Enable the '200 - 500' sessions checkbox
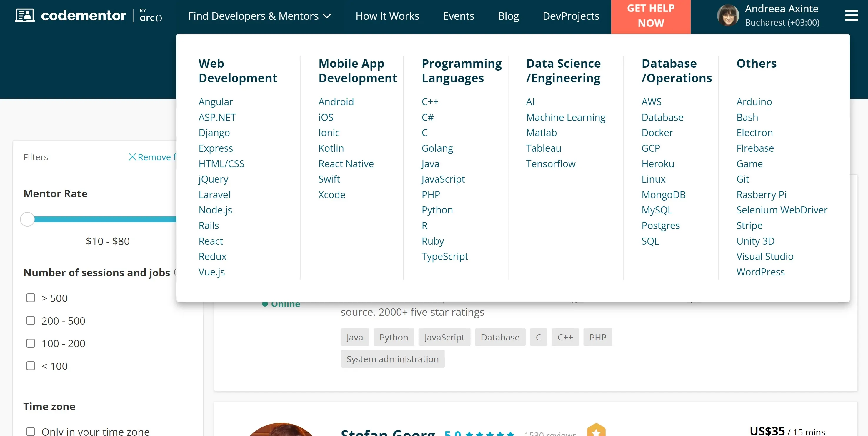868x436 pixels. tap(30, 320)
